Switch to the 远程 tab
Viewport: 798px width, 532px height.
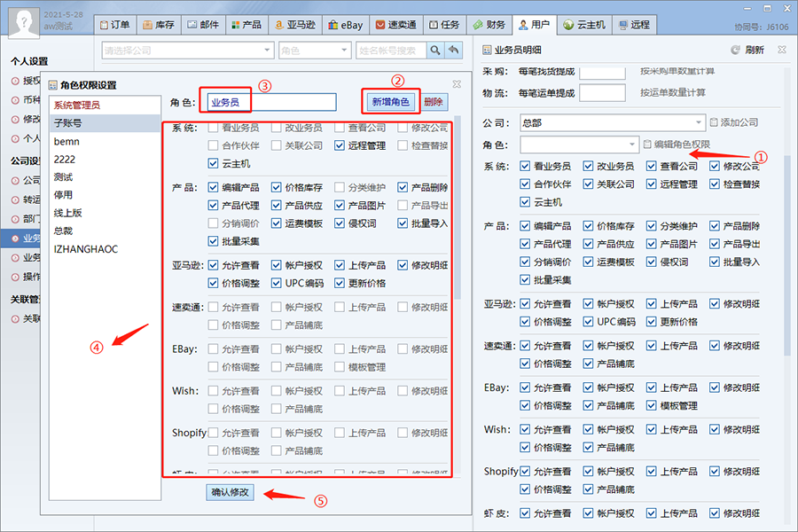point(634,25)
